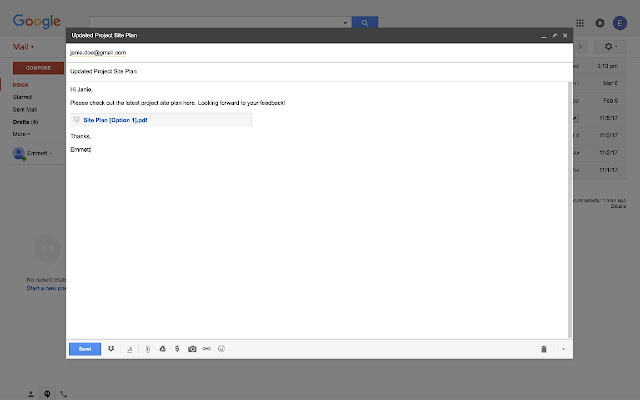Discard the draft with the trash icon
The height and width of the screenshot is (400, 640).
[544, 349]
